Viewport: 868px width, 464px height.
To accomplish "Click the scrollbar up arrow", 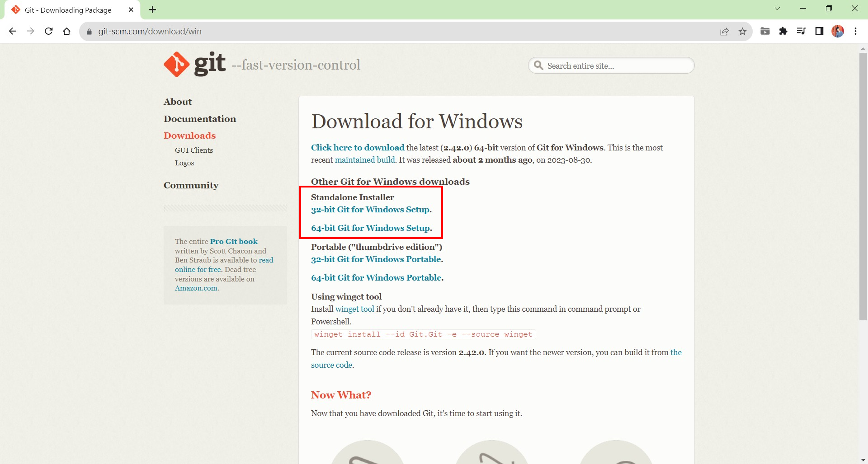I will tap(863, 48).
